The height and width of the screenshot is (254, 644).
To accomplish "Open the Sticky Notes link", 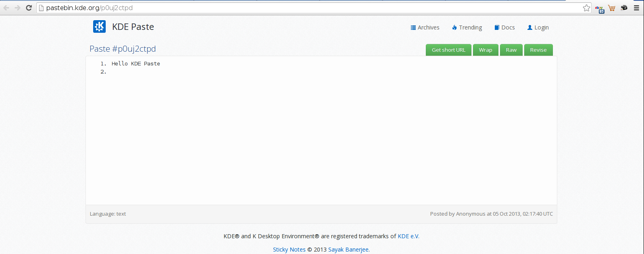I will coord(289,250).
